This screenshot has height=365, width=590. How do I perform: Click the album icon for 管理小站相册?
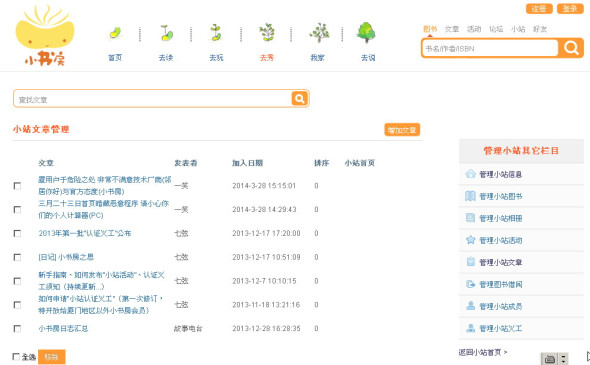(470, 218)
